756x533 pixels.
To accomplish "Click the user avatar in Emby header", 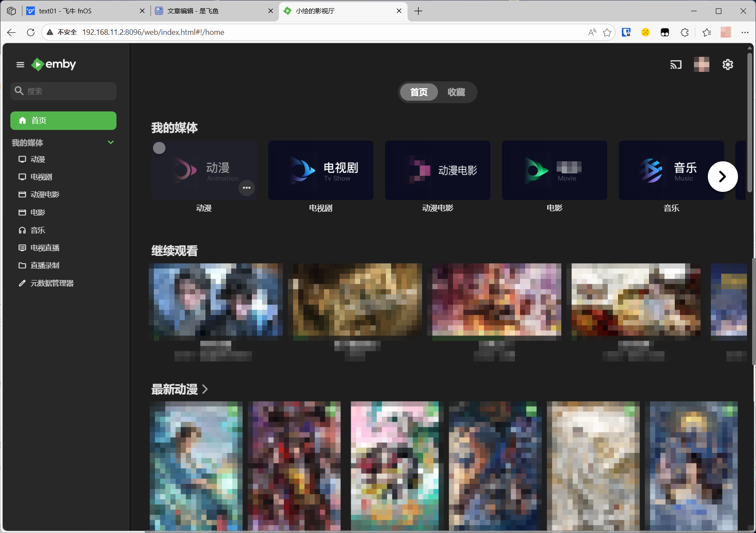I will 701,65.
